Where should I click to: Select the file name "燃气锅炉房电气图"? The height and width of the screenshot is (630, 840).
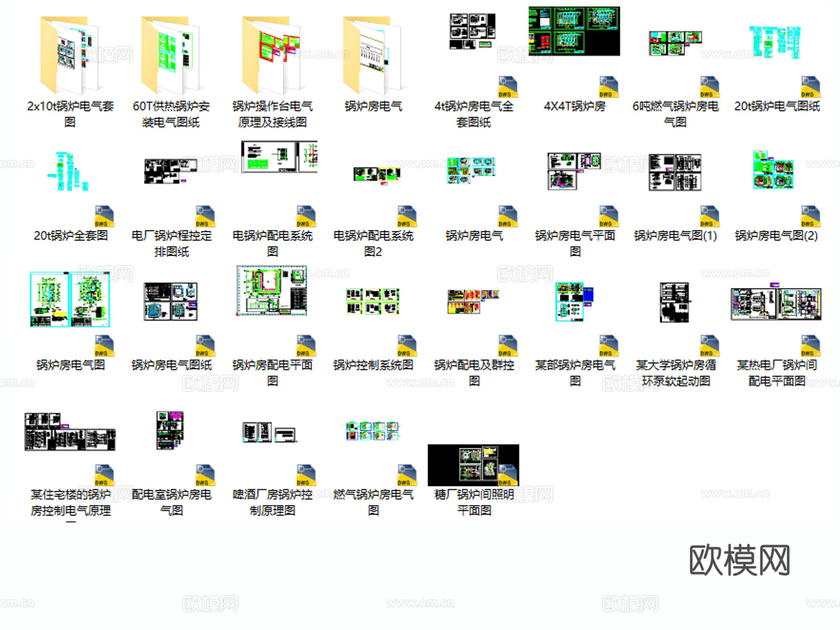(373, 502)
